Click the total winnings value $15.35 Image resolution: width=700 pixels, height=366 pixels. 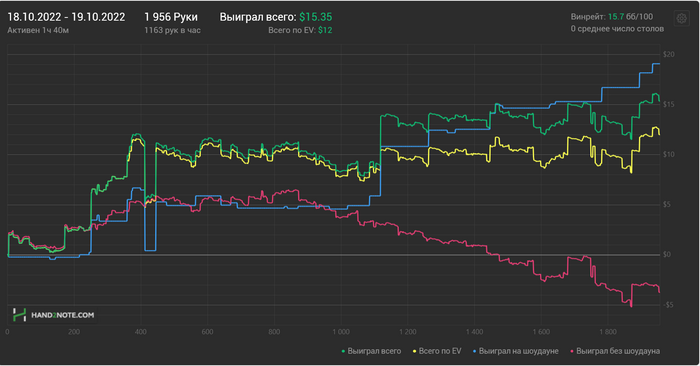[316, 17]
